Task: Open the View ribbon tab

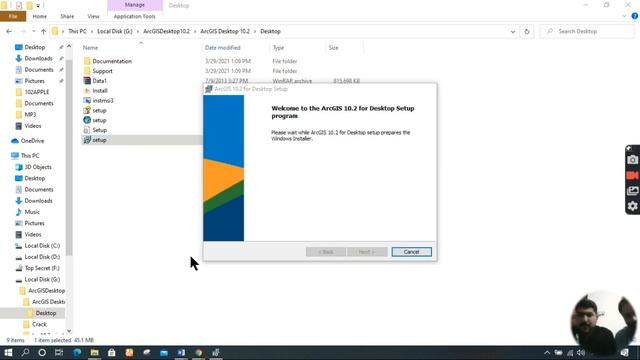Action: [x=93, y=16]
